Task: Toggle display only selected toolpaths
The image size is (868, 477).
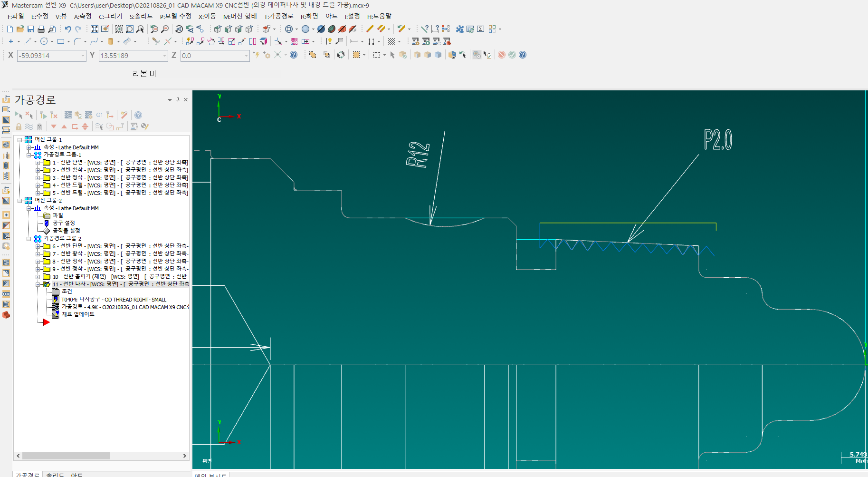Action: point(99,127)
